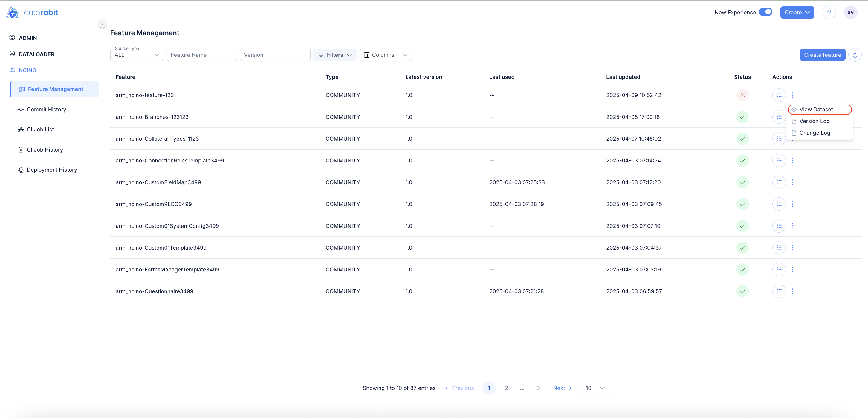The image size is (868, 418).
Task: Collapse the sidebar with the arrow icon
Action: [102, 24]
